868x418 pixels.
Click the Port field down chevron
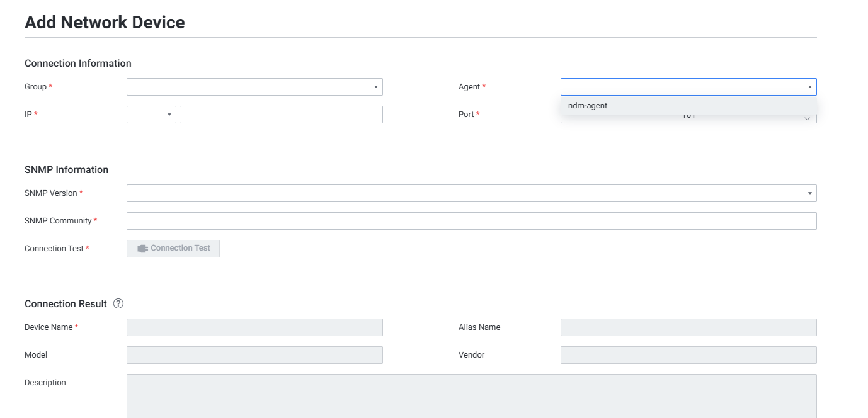[x=807, y=119]
